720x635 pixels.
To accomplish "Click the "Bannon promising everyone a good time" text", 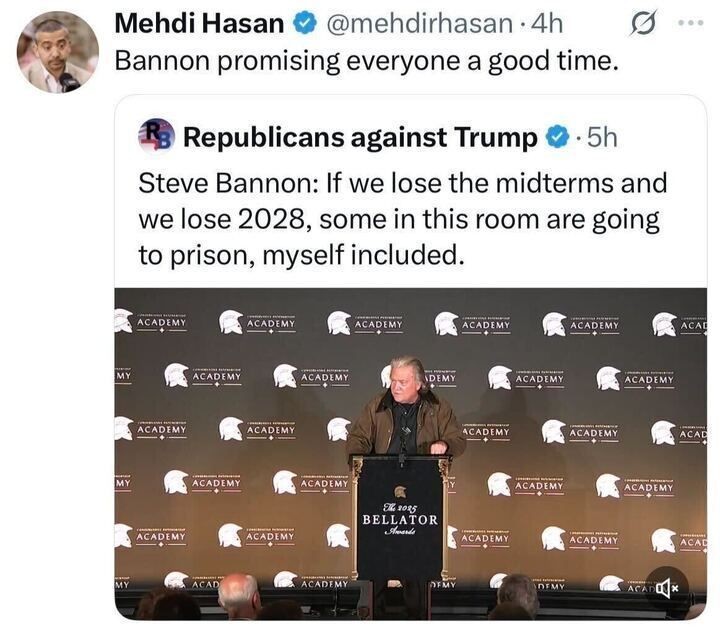I will click(x=368, y=60).
